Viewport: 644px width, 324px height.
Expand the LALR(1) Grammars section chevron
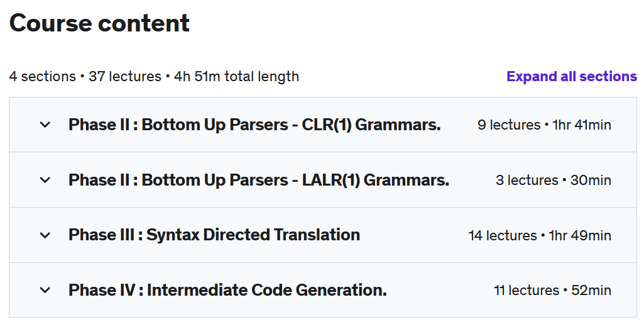[x=45, y=180]
